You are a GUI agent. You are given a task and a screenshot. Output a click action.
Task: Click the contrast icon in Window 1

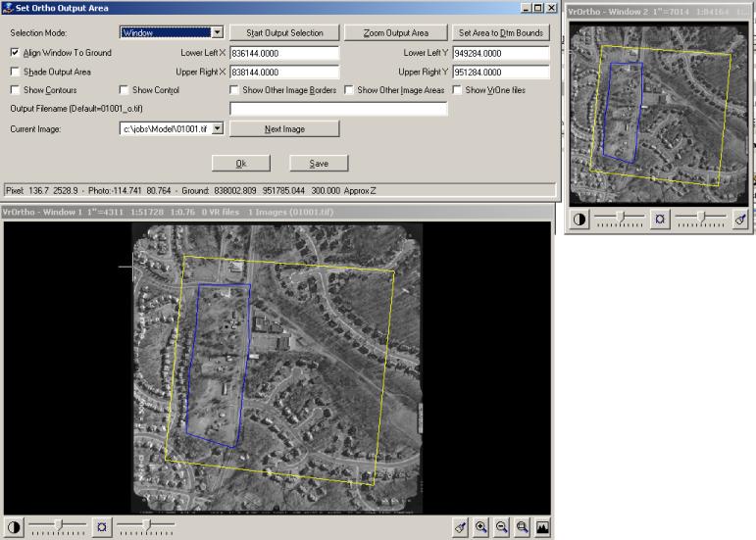pos(14,527)
